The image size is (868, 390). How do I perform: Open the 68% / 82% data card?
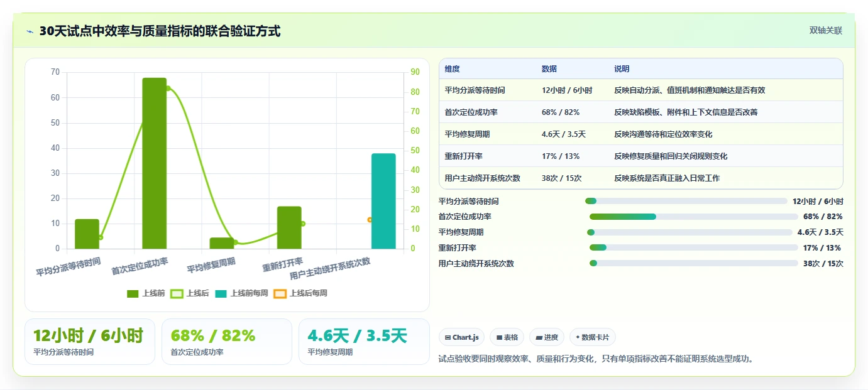click(x=227, y=342)
